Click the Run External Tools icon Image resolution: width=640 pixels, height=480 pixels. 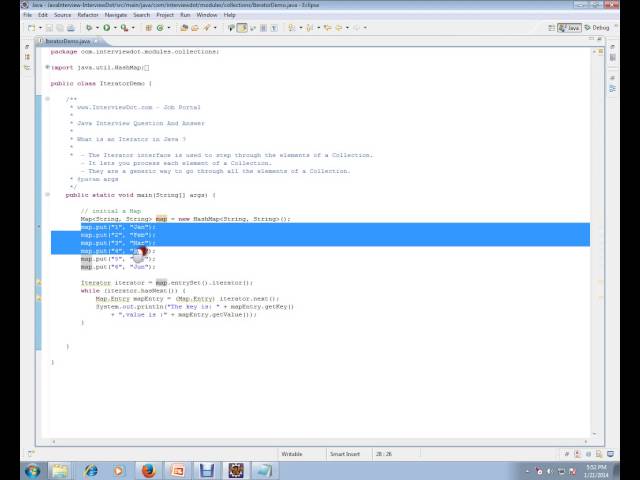tap(124, 28)
